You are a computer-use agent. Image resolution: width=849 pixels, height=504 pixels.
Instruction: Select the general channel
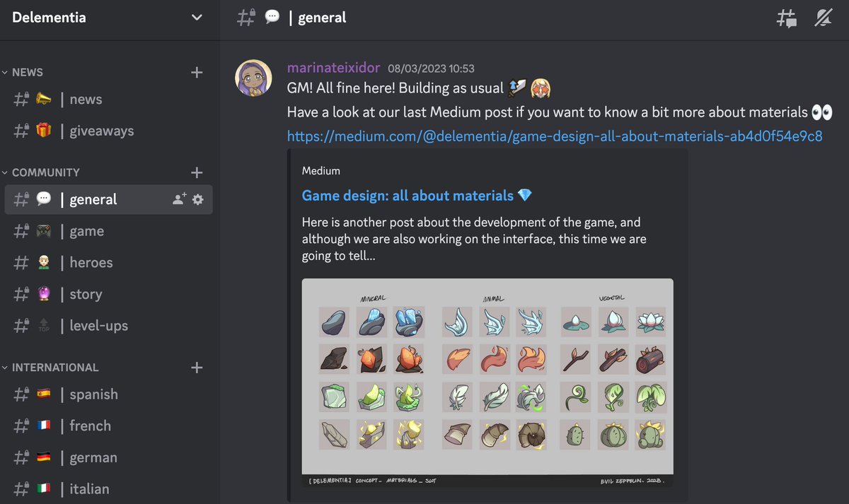pos(108,199)
